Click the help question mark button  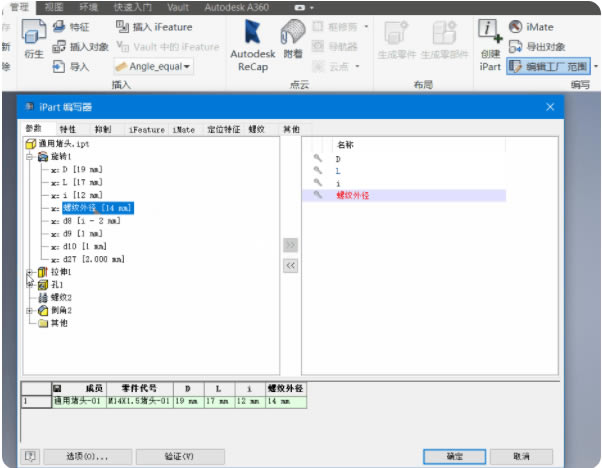[30, 456]
